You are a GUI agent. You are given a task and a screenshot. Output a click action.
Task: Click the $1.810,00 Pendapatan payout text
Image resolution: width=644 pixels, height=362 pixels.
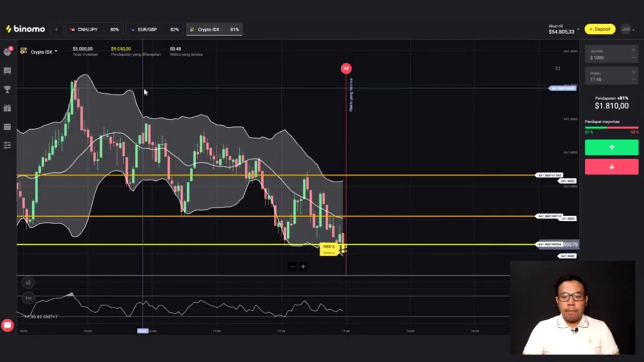click(x=611, y=106)
